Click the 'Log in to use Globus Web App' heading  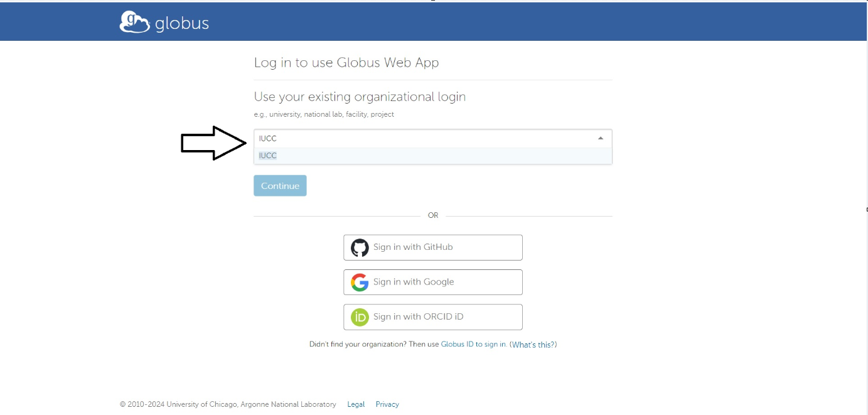click(346, 63)
